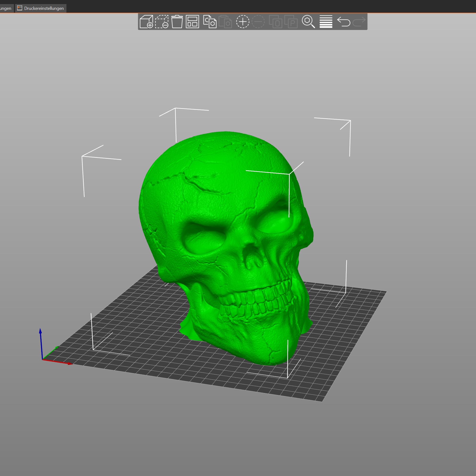
Task: Click the Split to objects icon
Action: (x=276, y=22)
